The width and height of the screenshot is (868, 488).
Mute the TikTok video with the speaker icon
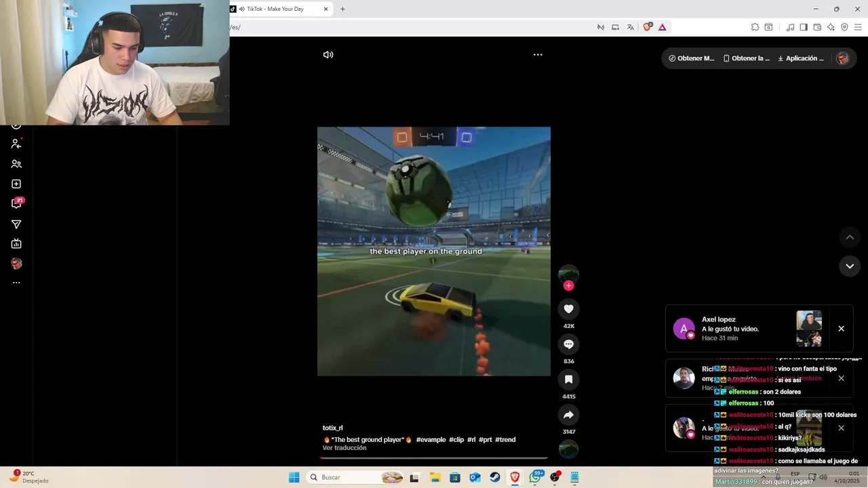click(328, 55)
